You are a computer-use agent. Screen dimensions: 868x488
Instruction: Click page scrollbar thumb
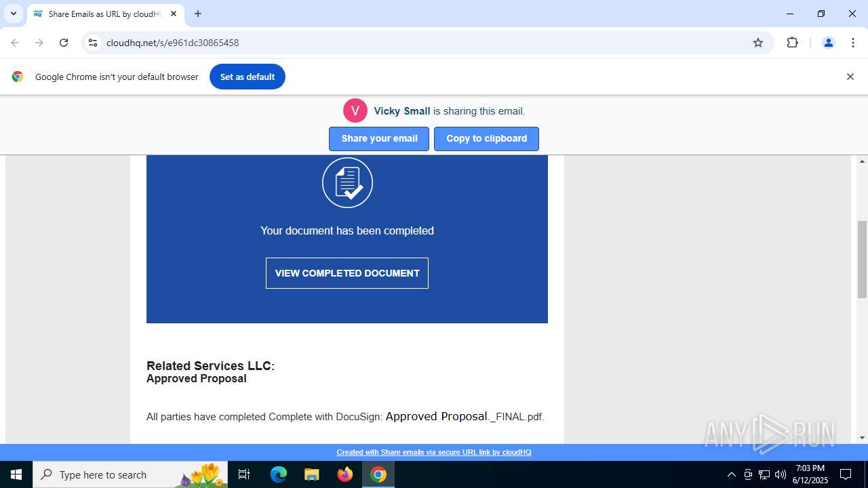pyautogui.click(x=863, y=260)
